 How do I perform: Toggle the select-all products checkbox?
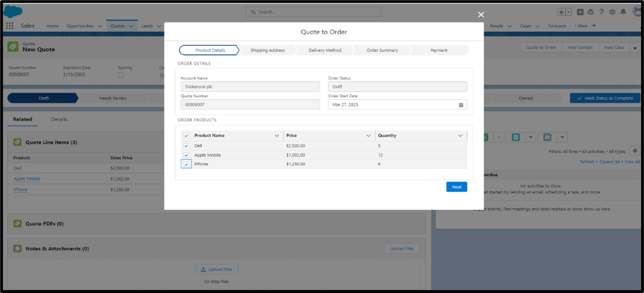pyautogui.click(x=186, y=136)
